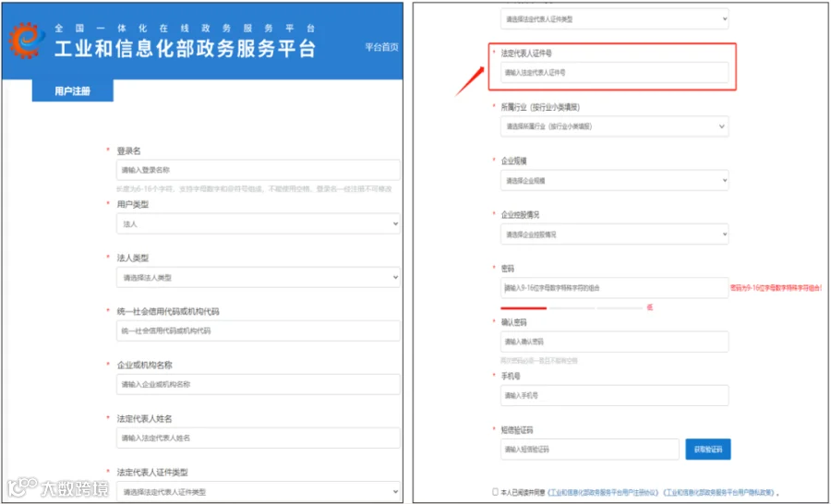Open the 用户类型 dropdown showing 法人
The width and height of the screenshot is (831, 504).
point(259,224)
